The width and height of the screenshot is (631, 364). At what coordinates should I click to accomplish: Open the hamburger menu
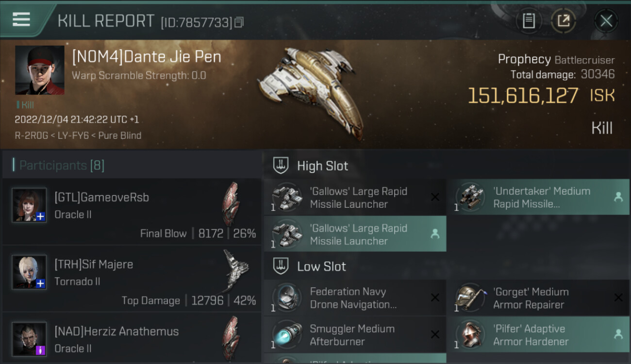click(21, 19)
